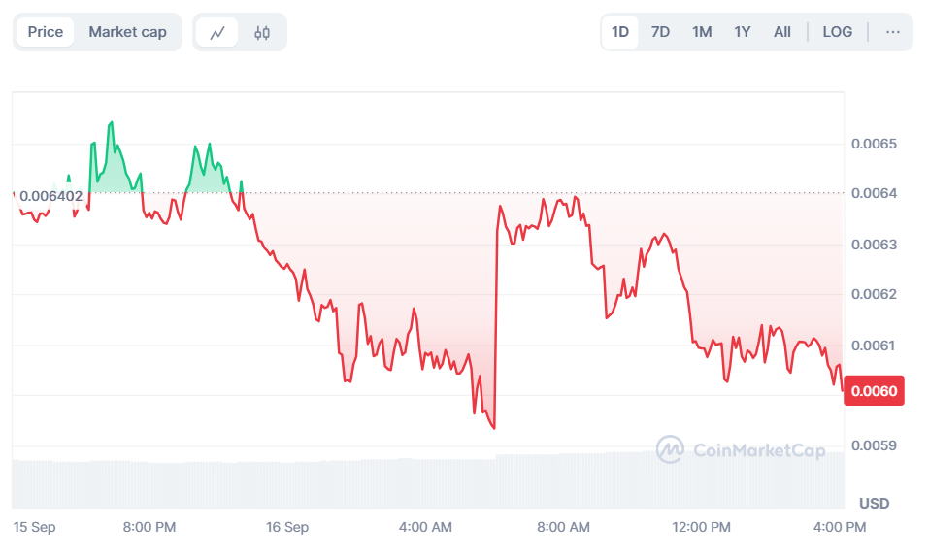Open the three-dot more options menu
Viewport: 929px width, 560px height.
(x=893, y=32)
